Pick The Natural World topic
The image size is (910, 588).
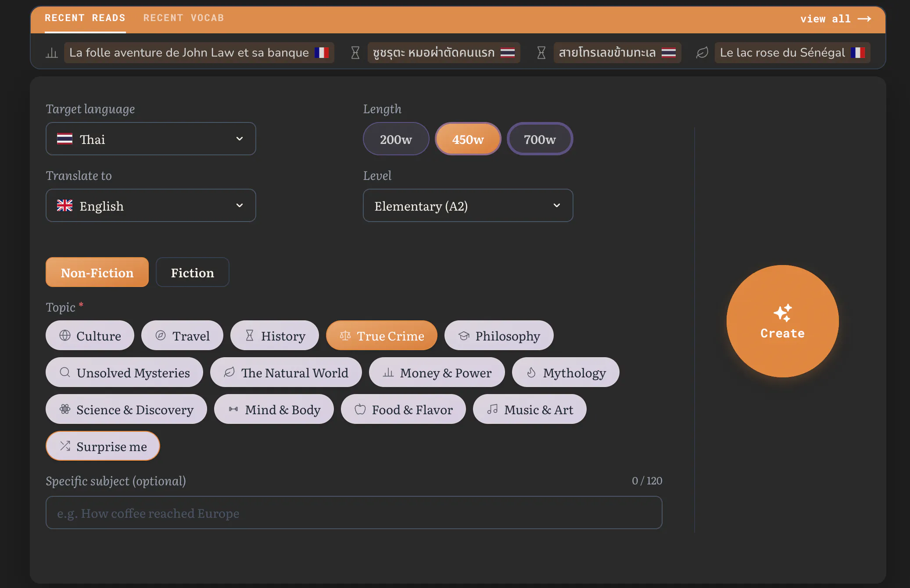(x=286, y=372)
